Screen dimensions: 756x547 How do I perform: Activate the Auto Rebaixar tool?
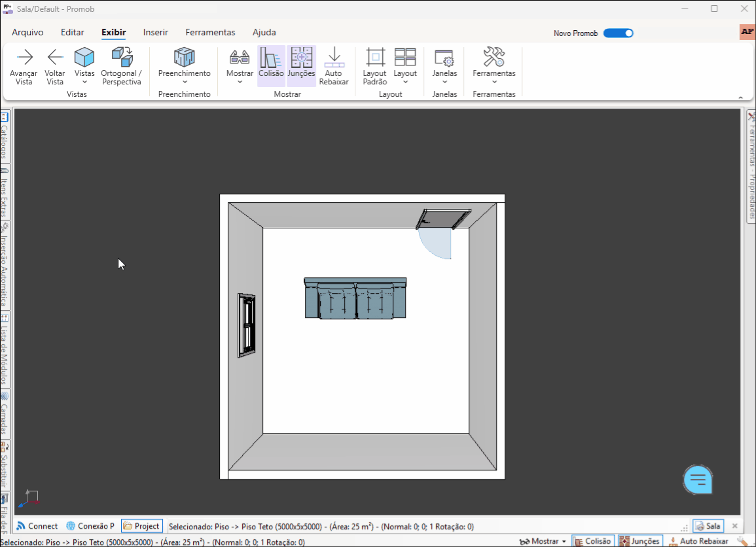(x=334, y=65)
